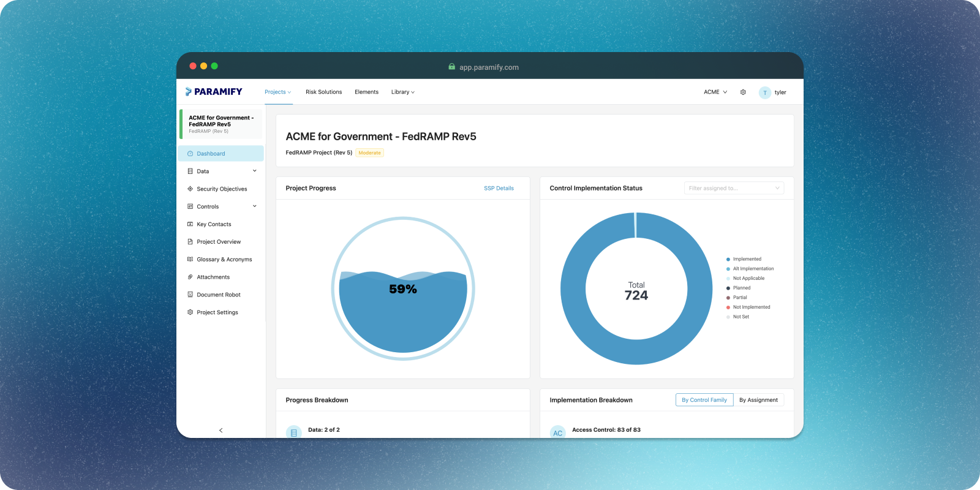
Task: Click the tyler user avatar
Action: 765,92
